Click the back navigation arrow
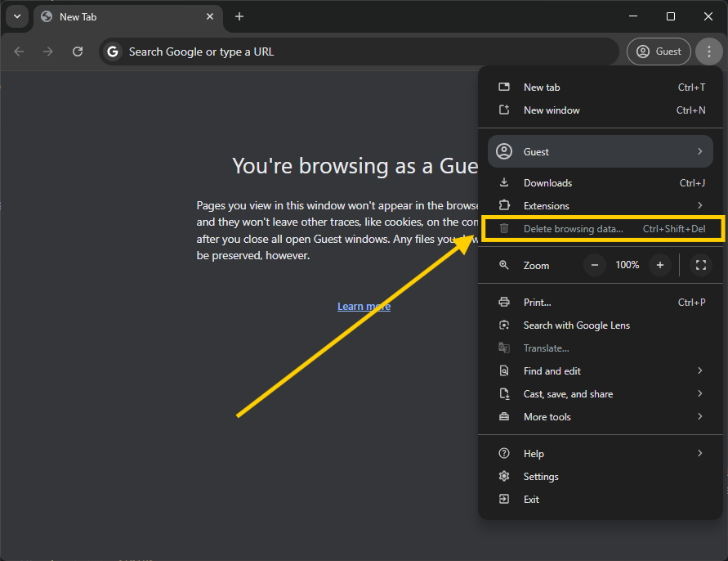This screenshot has width=728, height=561. pos(19,52)
